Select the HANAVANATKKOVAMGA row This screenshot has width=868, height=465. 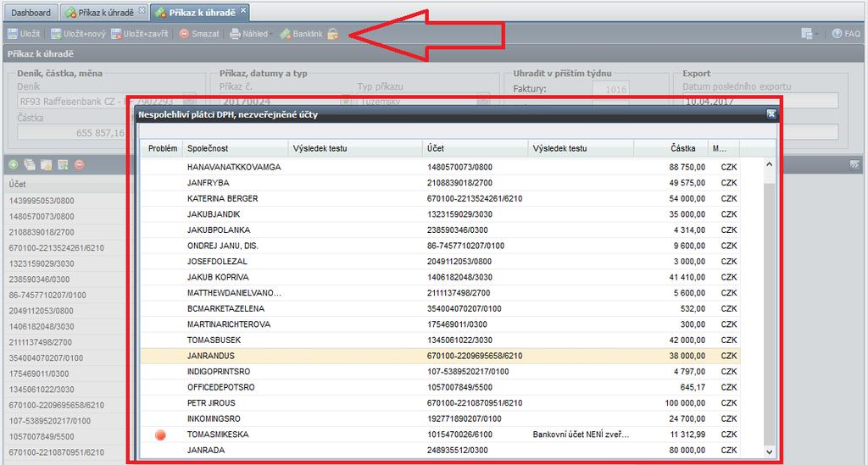[x=440, y=167]
